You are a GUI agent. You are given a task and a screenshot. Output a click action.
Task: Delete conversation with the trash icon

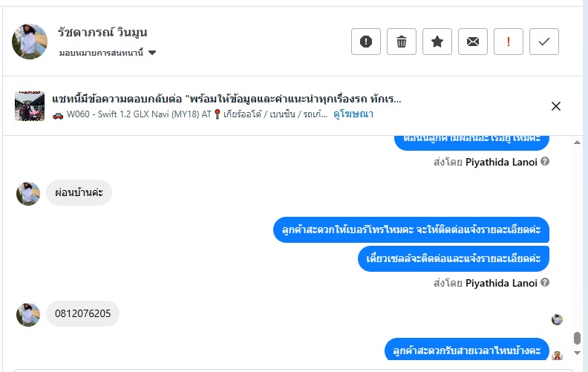tap(402, 42)
